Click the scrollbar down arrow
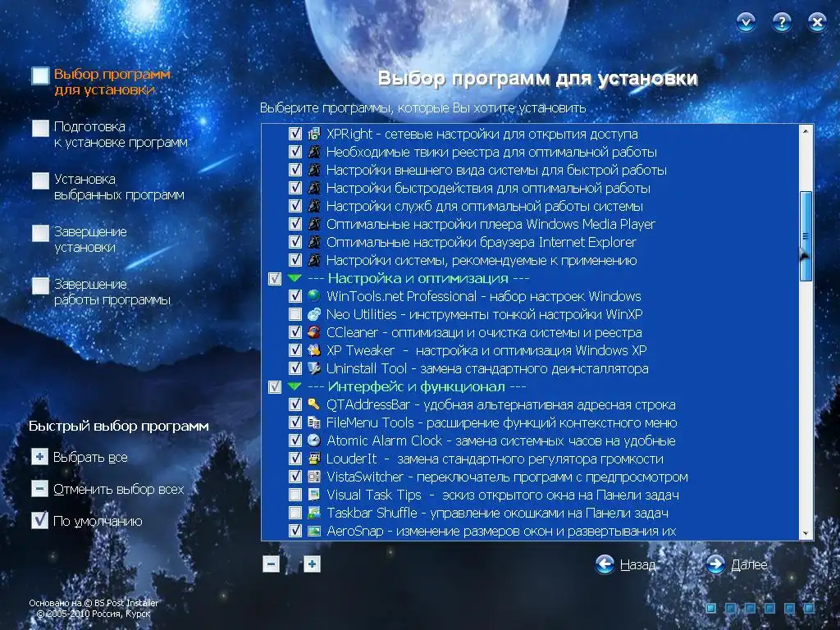The height and width of the screenshot is (630, 840). pyautogui.click(x=806, y=533)
